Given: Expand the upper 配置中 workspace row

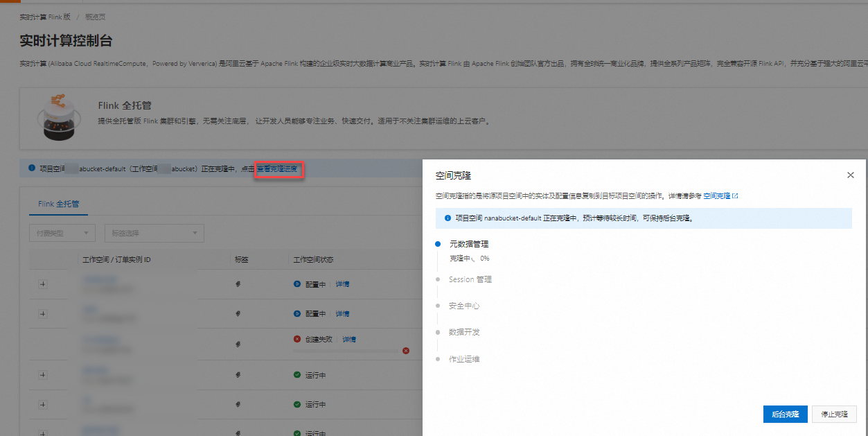Looking at the screenshot, I should tap(43, 284).
